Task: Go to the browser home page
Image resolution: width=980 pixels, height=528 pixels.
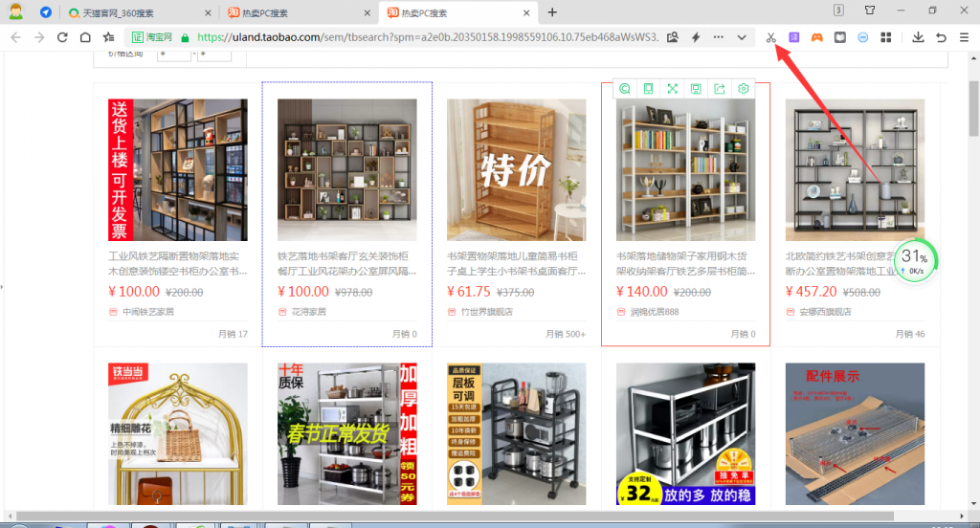Action: tap(85, 37)
